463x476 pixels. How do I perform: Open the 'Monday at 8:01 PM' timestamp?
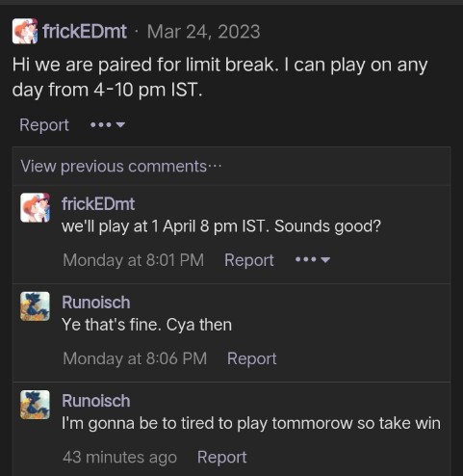tap(134, 260)
